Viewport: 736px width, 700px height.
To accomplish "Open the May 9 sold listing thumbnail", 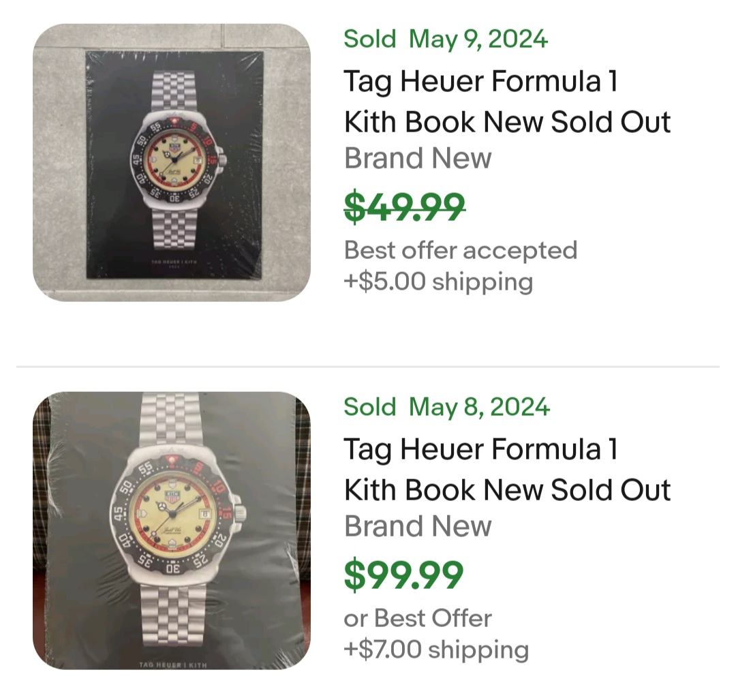I will coord(171,162).
